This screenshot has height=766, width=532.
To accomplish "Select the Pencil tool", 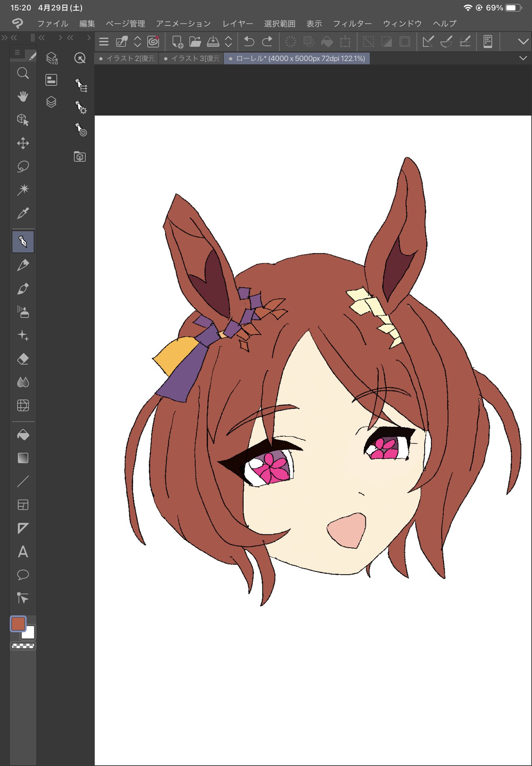I will click(x=23, y=265).
